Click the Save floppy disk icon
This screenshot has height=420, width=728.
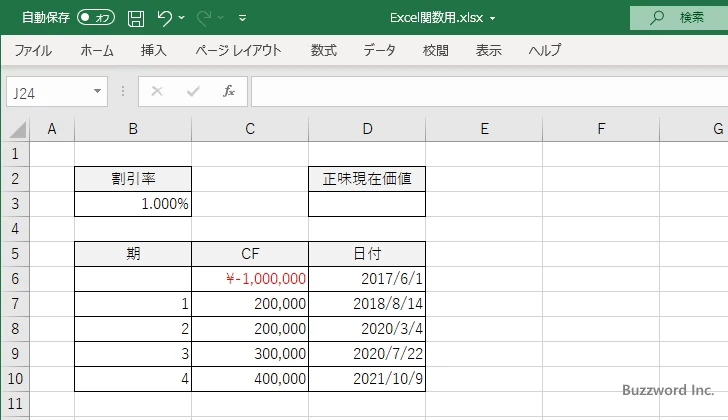point(136,18)
